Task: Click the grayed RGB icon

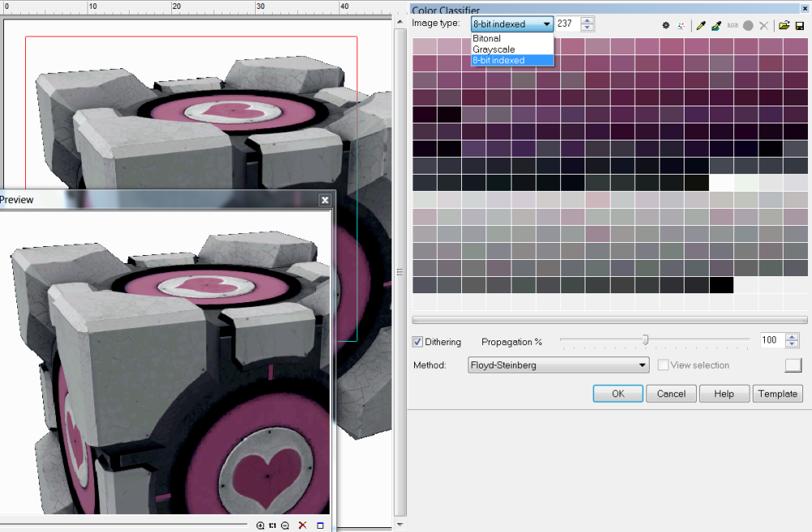Action: 732,25
